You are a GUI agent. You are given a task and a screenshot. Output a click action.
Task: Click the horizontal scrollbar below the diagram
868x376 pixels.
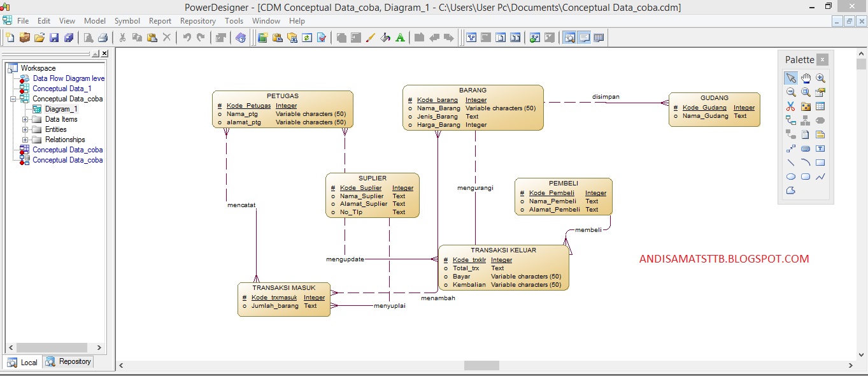[481, 365]
